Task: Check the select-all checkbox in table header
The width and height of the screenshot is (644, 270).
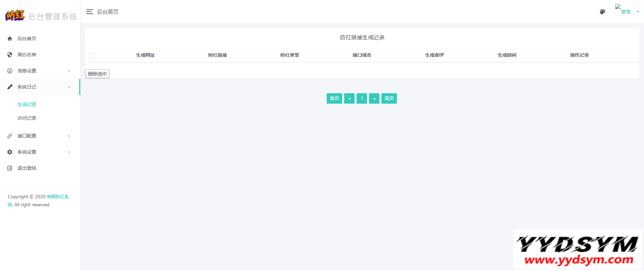Action: [92, 56]
